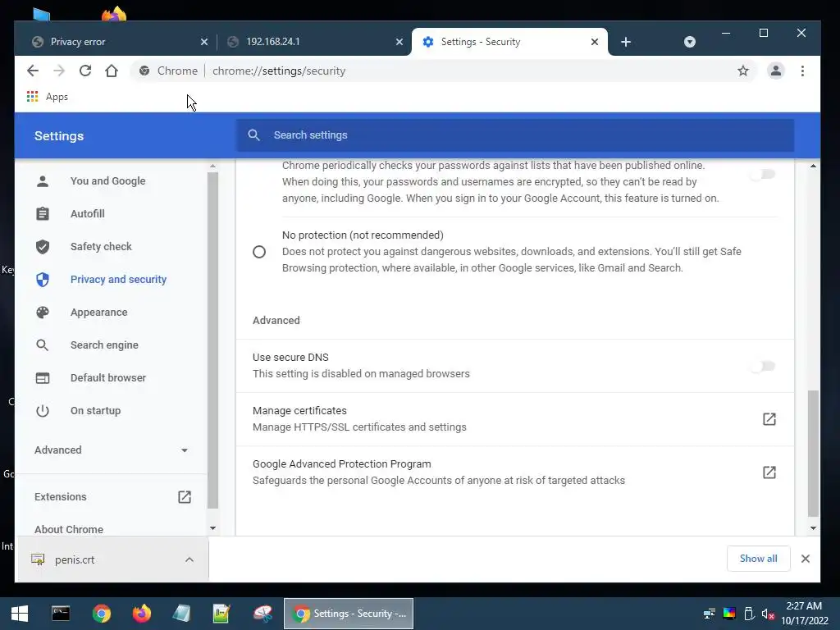This screenshot has height=630, width=840.
Task: Open the home page via home icon
Action: [x=112, y=71]
